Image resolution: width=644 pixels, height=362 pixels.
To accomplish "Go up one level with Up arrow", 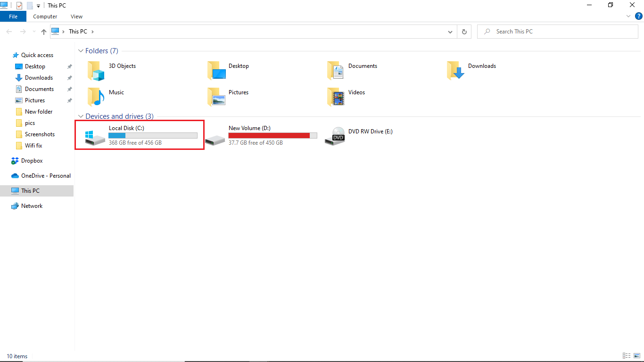I will pos(44,32).
